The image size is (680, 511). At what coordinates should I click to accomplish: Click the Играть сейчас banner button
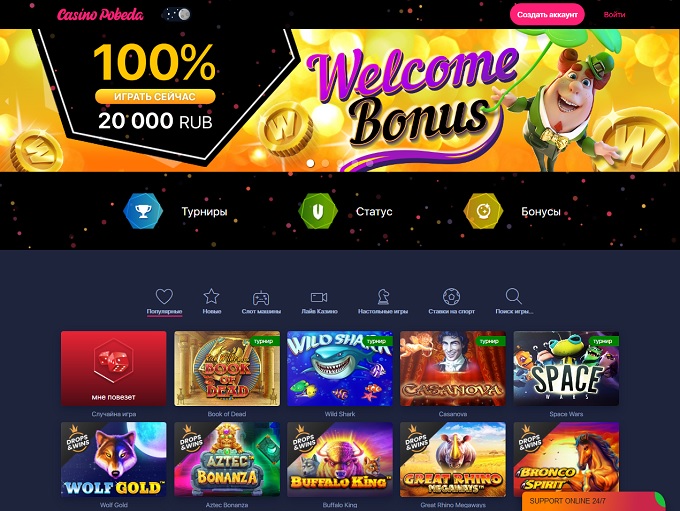(155, 96)
